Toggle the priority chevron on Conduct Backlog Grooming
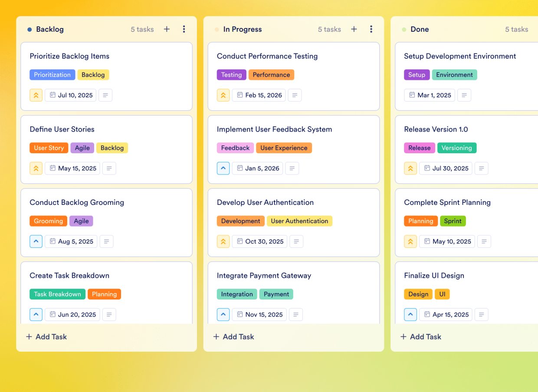This screenshot has height=392, width=538. point(36,241)
